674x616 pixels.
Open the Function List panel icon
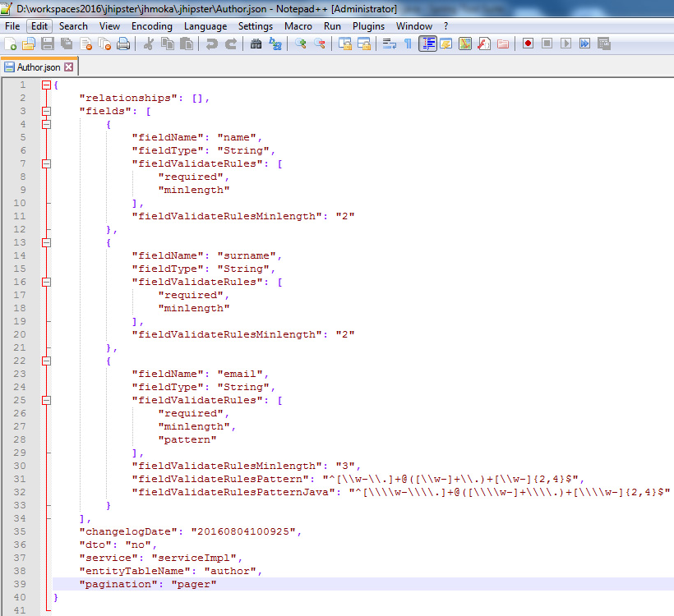[x=484, y=44]
